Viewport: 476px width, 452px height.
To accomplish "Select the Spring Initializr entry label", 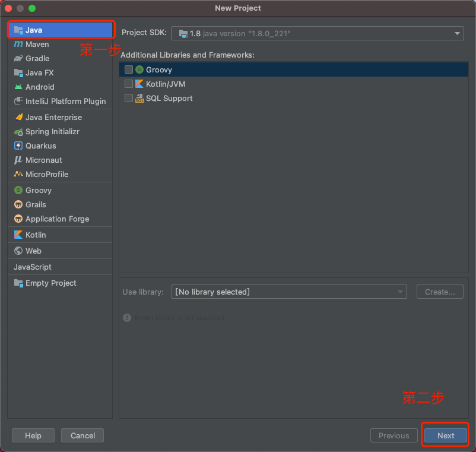I will pyautogui.click(x=52, y=131).
